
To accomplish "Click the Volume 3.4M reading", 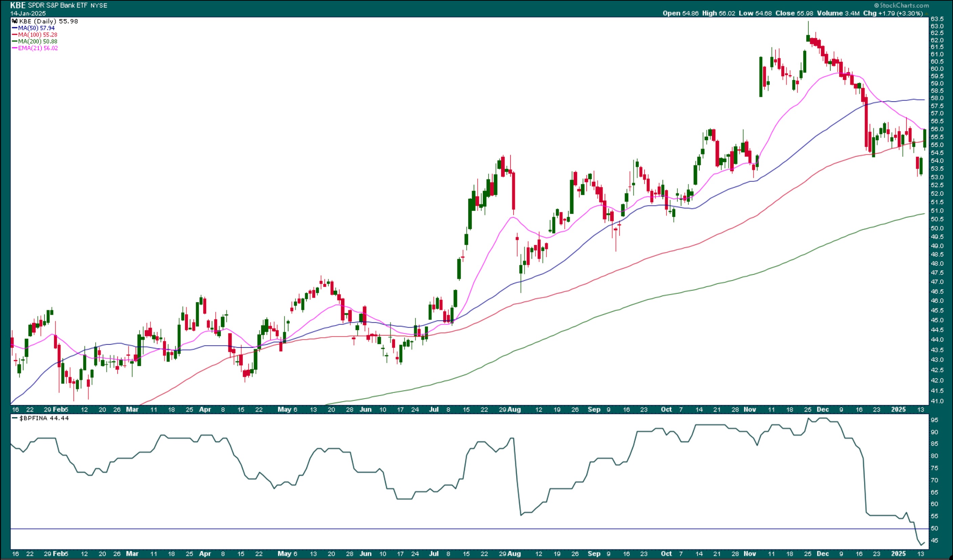I will pyautogui.click(x=838, y=13).
